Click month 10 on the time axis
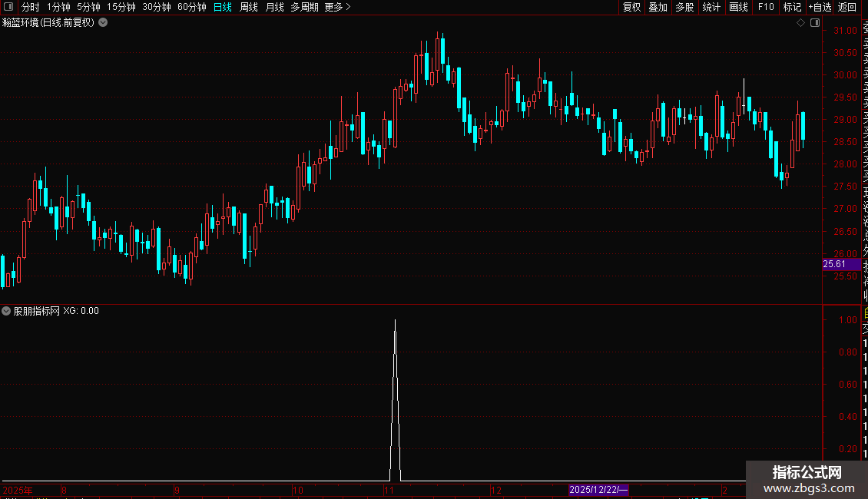 pyautogui.click(x=298, y=490)
